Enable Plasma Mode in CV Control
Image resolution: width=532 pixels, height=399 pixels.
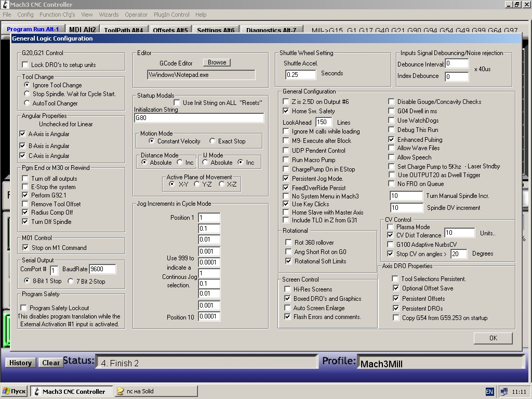pos(391,227)
